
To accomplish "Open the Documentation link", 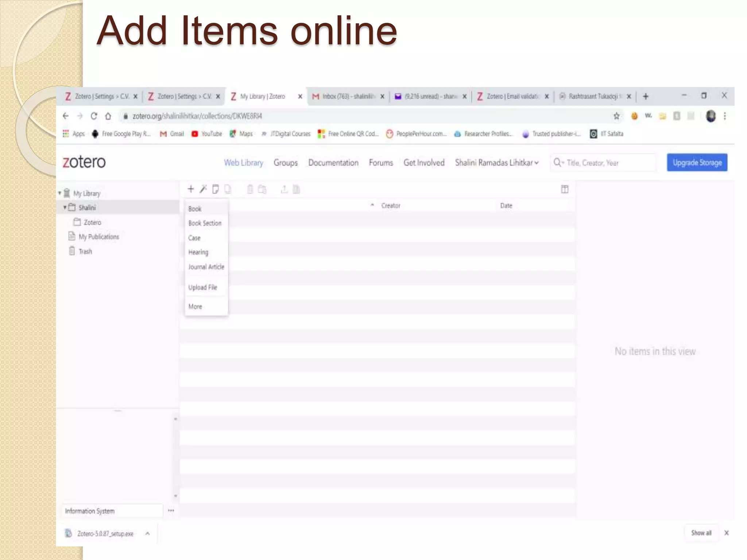I will [x=333, y=163].
